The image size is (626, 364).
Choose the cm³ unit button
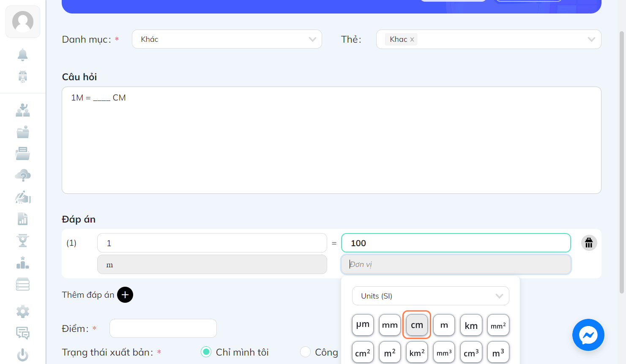coord(471,352)
